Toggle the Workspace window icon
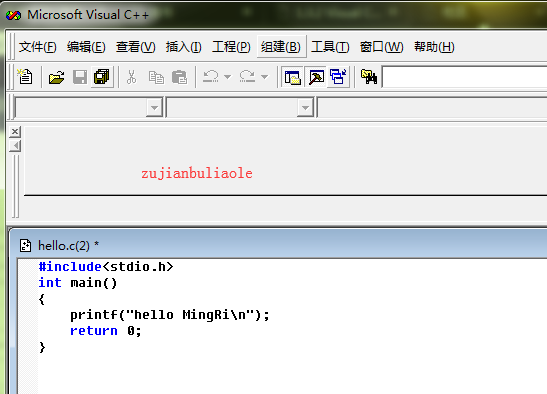Screen dimensions: 547x394 (292, 77)
